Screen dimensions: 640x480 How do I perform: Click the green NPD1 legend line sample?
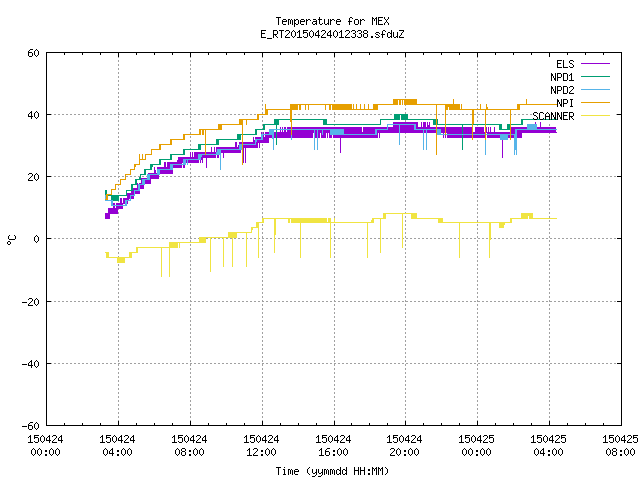595,77
